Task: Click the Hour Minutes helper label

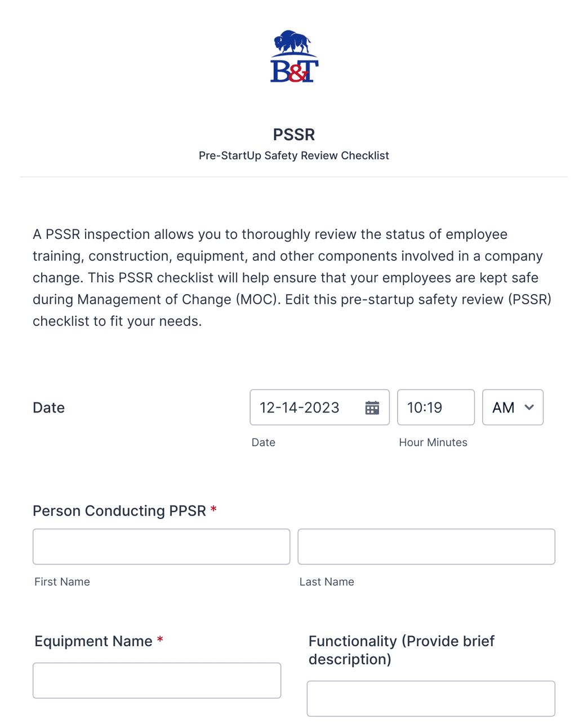Action: (x=433, y=442)
